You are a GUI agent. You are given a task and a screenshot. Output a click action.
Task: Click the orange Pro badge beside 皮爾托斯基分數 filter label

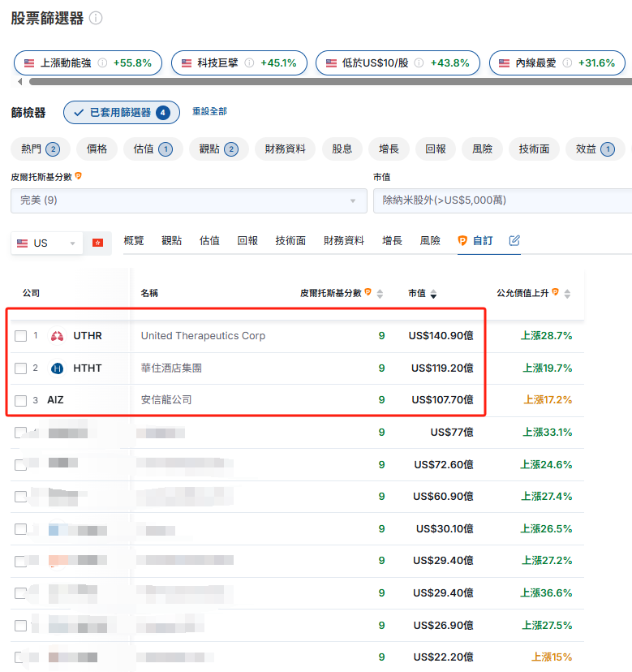(78, 176)
